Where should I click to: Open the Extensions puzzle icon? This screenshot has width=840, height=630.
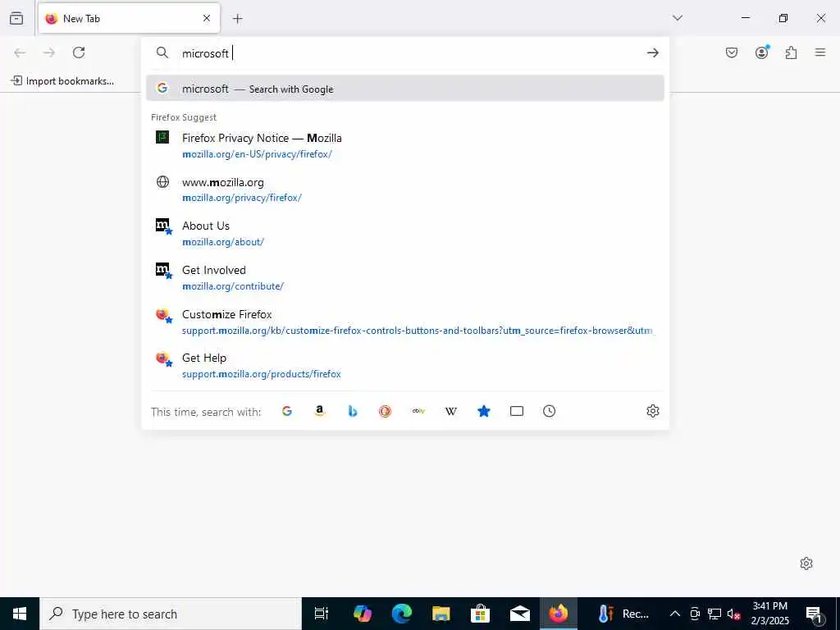point(792,52)
